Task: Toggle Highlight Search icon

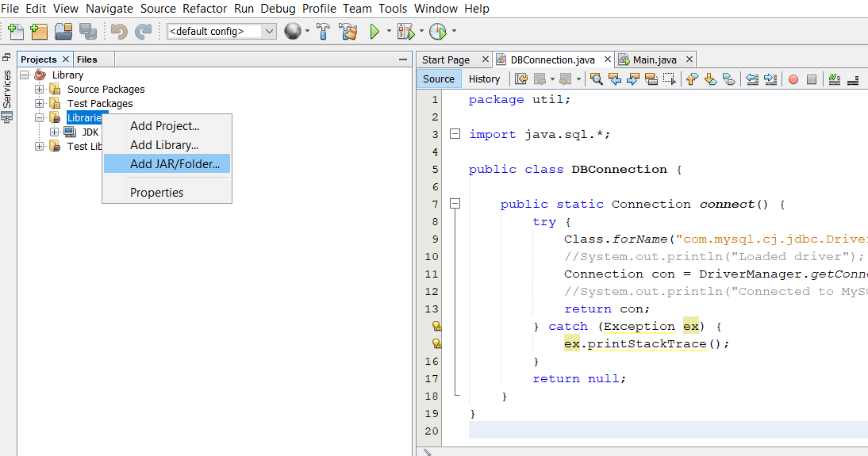Action: coord(651,79)
